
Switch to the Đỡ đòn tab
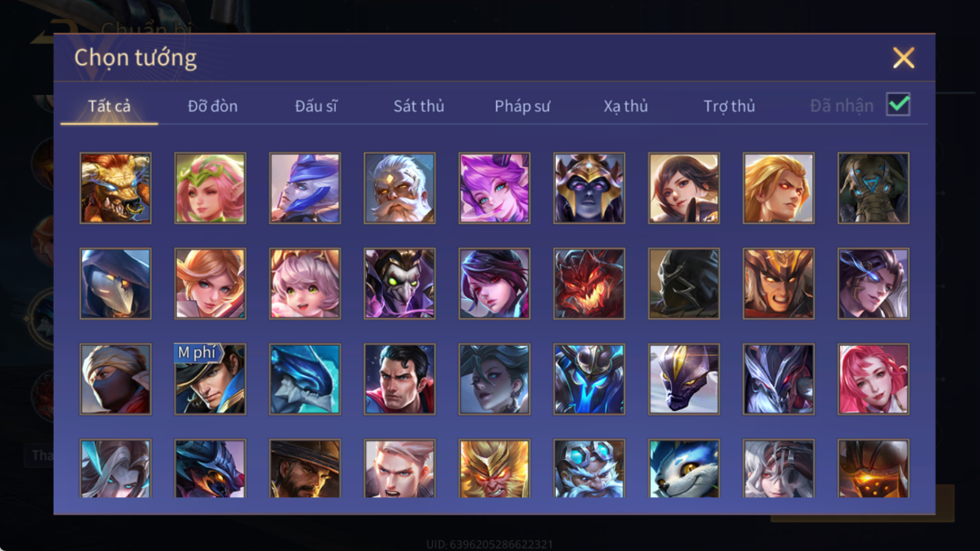[x=213, y=105]
